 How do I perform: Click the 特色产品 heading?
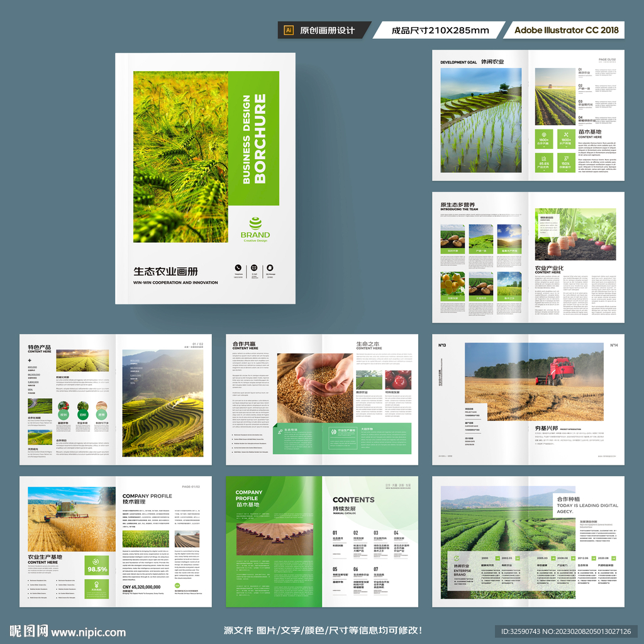click(x=40, y=347)
